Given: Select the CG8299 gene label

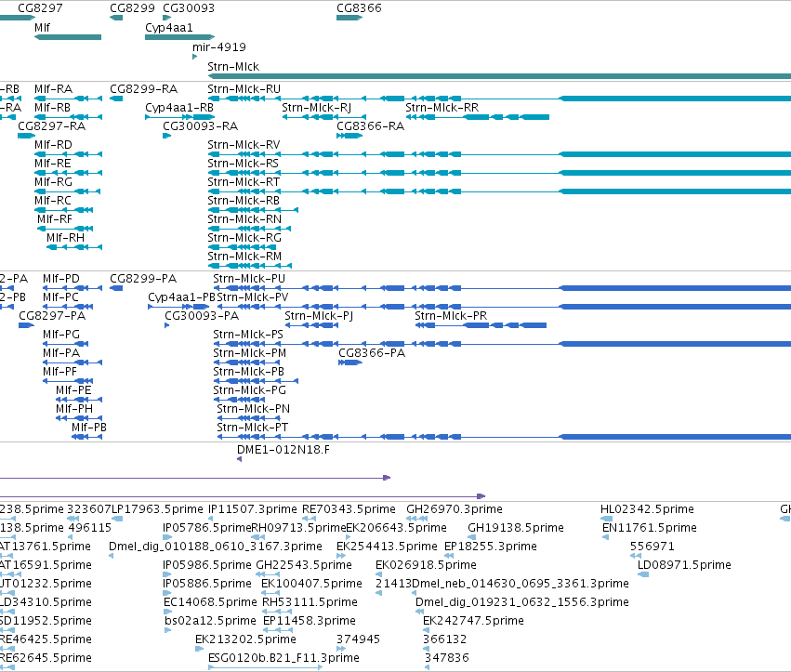Looking at the screenshot, I should click(x=132, y=8).
